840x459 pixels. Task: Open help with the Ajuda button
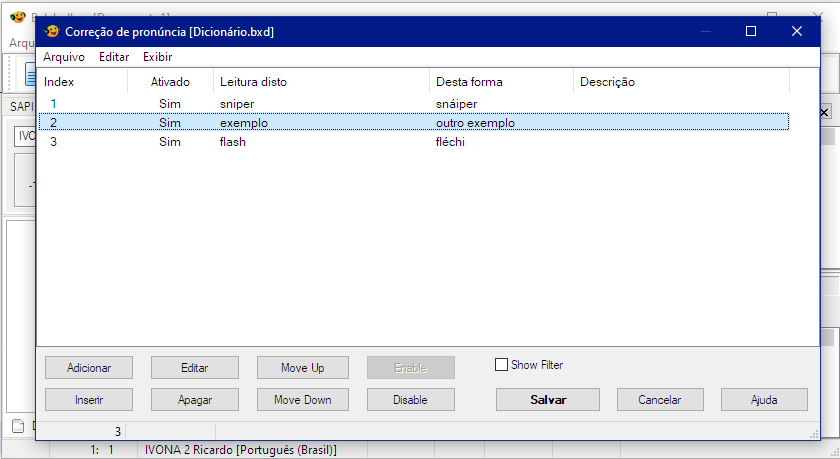[764, 400]
